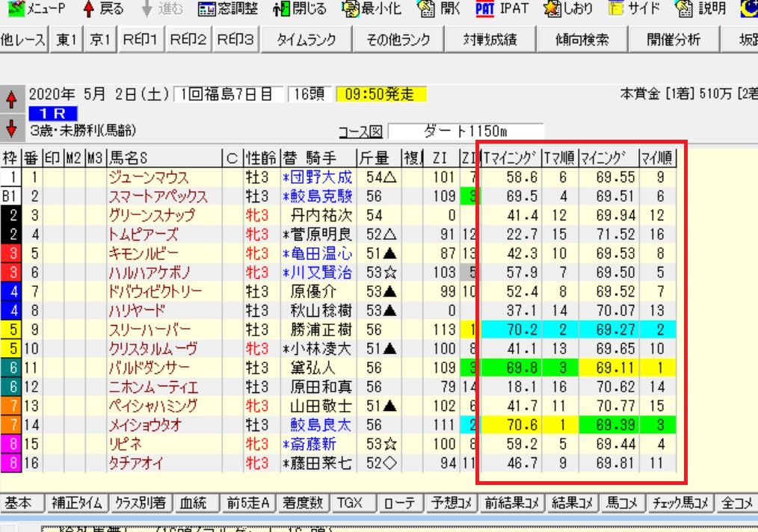Click the コース図 link
Screen dimensions: 758x532
(360, 132)
